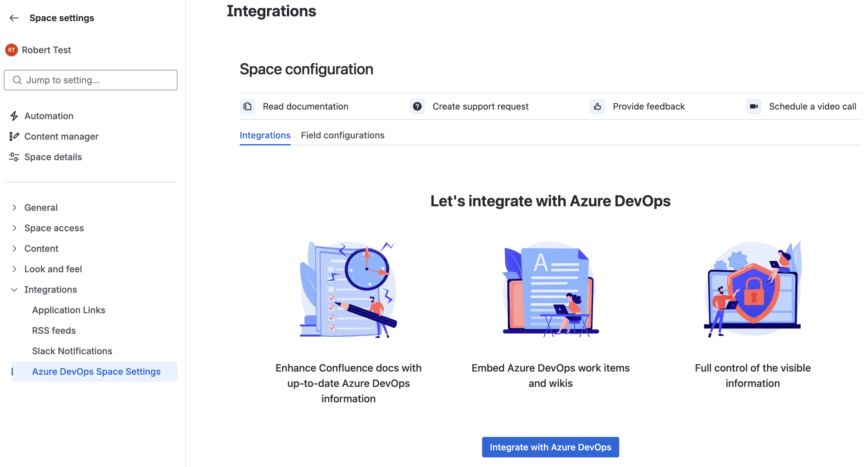This screenshot has width=868, height=467.
Task: Click the Provide feedback link
Action: (649, 106)
